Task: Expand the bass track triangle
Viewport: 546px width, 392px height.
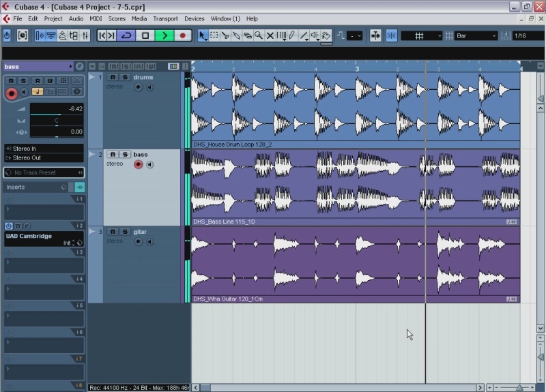Action: (92, 154)
